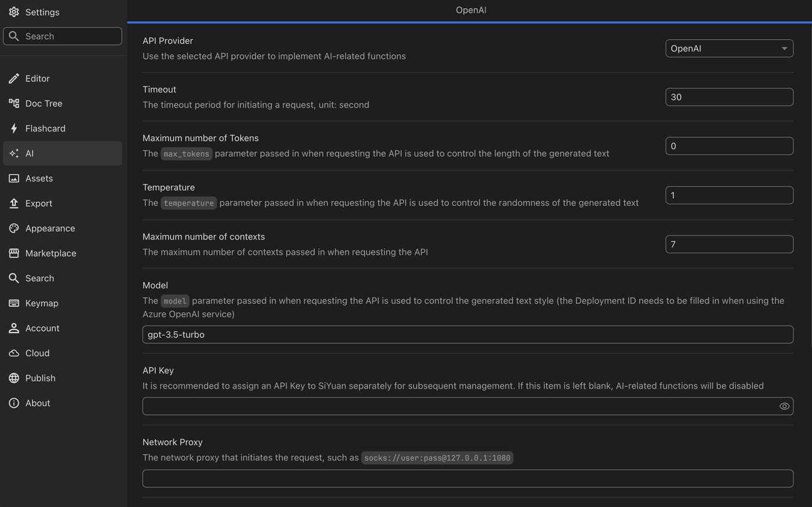Screen dimensions: 812x507
Task: Click the Network Proxy input field
Action: 468,479
